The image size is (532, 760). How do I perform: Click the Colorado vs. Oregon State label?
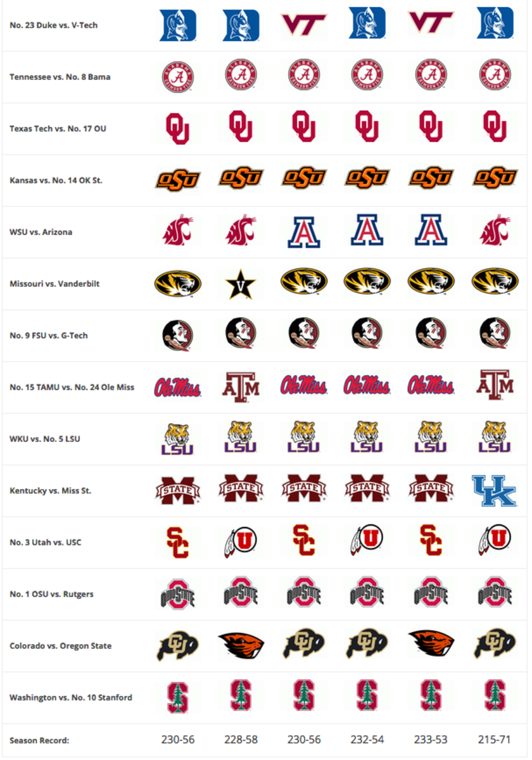coord(61,647)
